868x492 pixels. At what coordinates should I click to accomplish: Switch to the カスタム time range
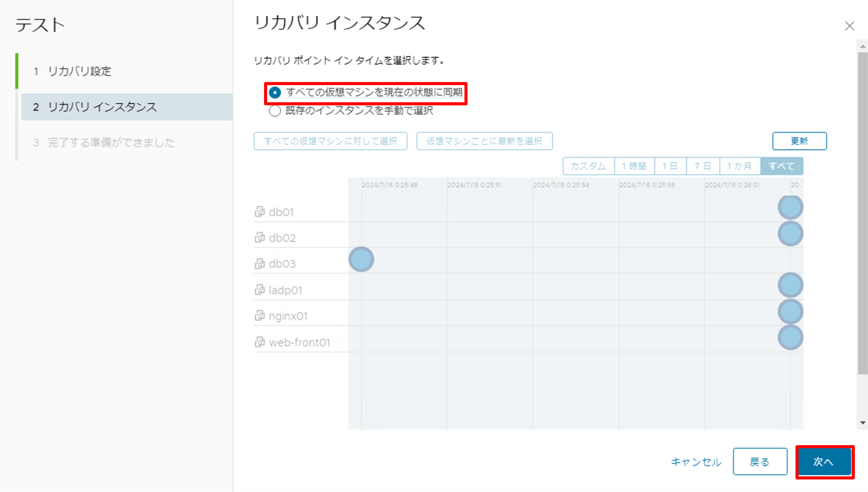[588, 166]
